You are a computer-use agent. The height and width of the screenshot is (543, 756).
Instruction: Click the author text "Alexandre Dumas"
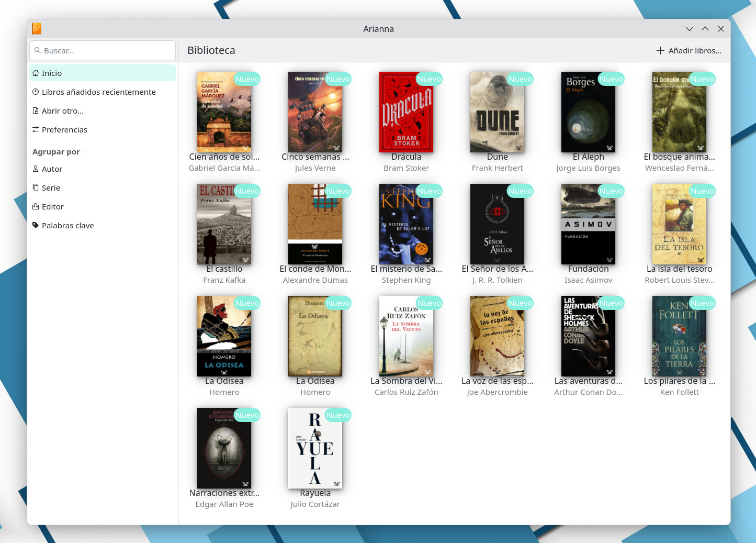(x=315, y=280)
